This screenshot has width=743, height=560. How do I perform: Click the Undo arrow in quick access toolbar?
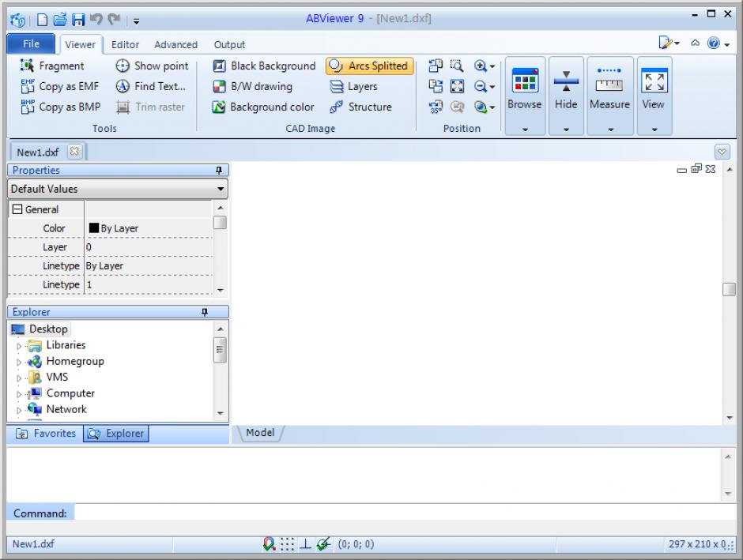pyautogui.click(x=96, y=20)
